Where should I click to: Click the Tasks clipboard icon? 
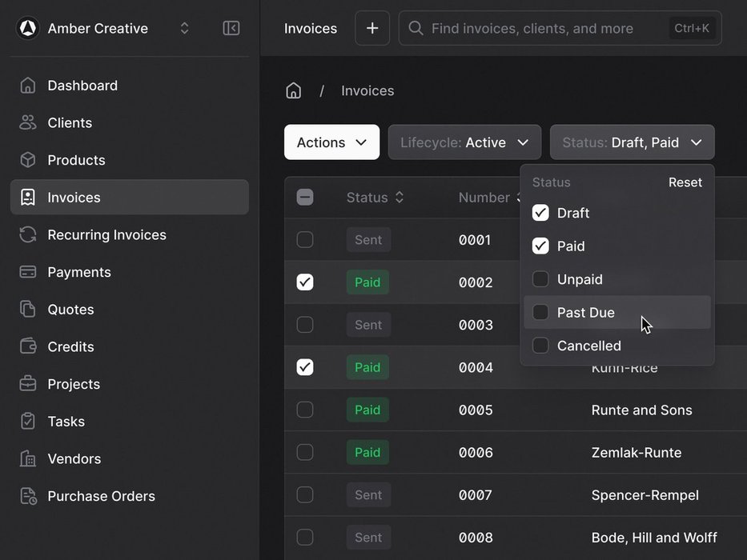click(28, 421)
